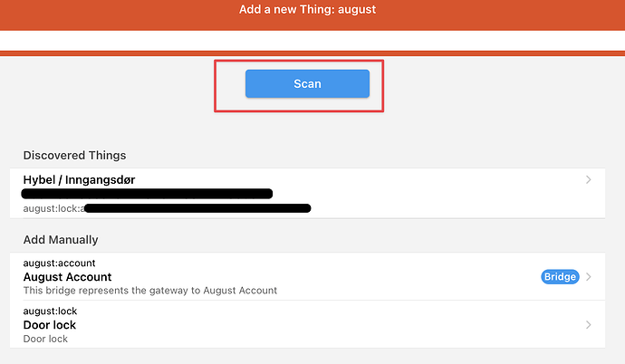
Task: Click the bridge gateway description text
Action: click(149, 291)
